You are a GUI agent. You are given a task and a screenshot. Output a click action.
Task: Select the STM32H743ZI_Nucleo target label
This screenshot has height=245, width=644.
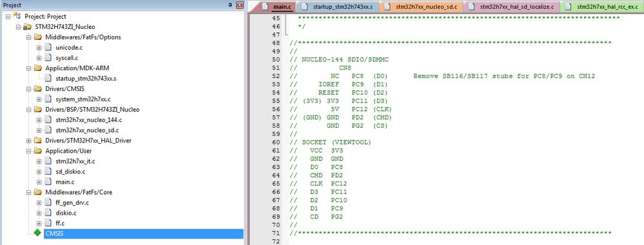tap(65, 26)
